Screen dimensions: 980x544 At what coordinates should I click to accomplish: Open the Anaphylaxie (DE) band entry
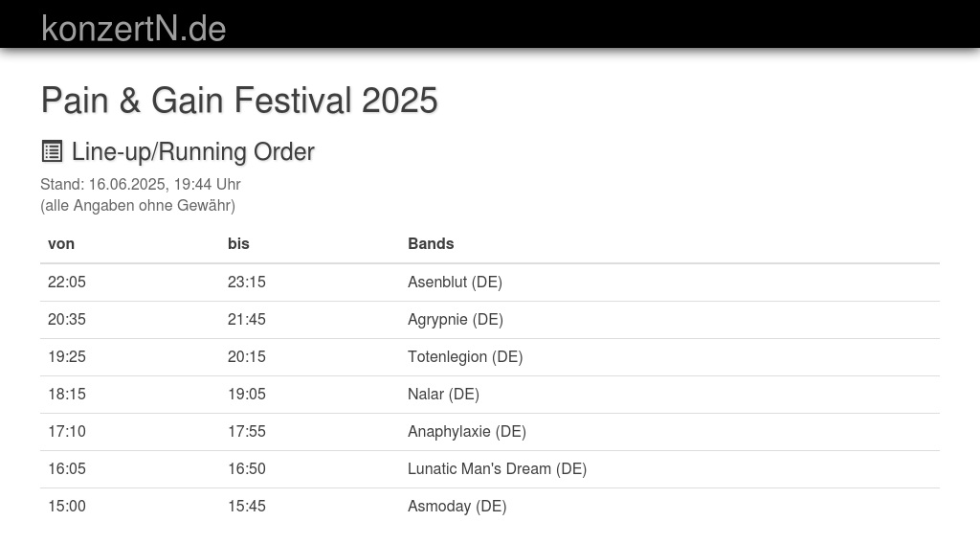[x=467, y=431]
